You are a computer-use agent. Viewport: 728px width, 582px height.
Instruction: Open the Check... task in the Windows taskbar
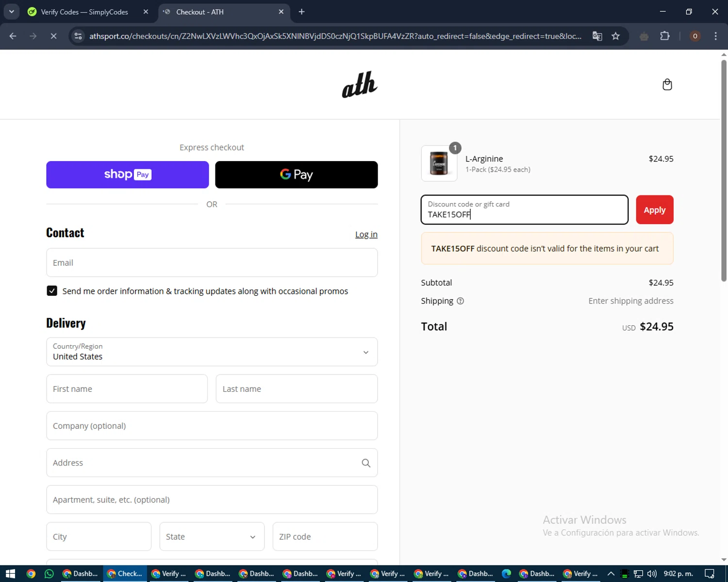tap(124, 574)
